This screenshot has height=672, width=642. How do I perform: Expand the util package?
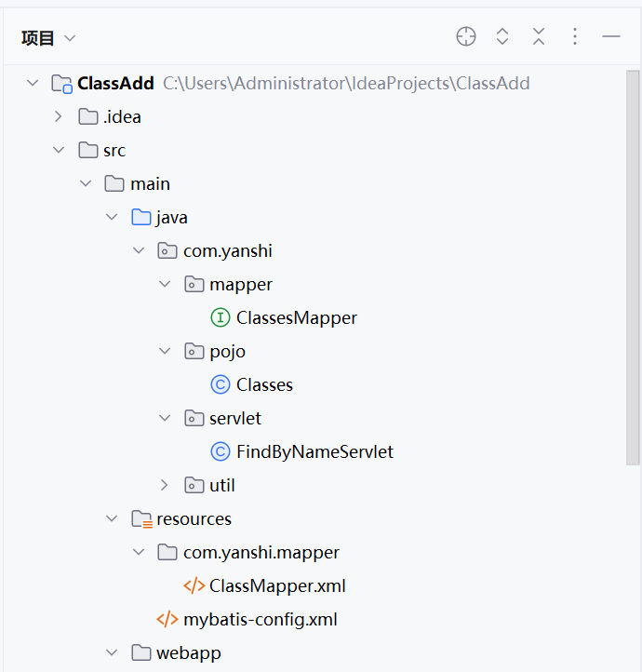(x=165, y=485)
